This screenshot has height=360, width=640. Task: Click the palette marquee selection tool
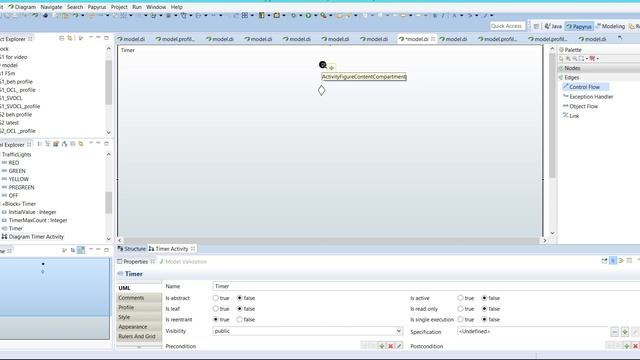tap(581, 59)
